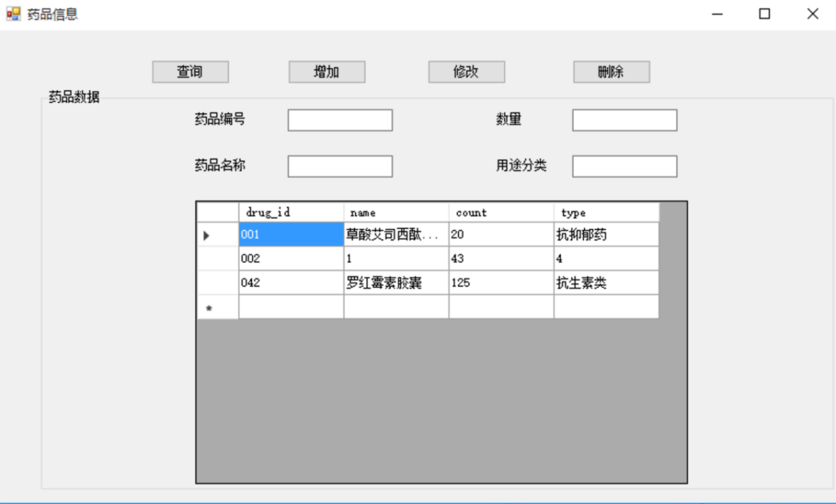This screenshot has width=836, height=504.
Task: Click the 修改 (modify) button
Action: [x=466, y=72]
